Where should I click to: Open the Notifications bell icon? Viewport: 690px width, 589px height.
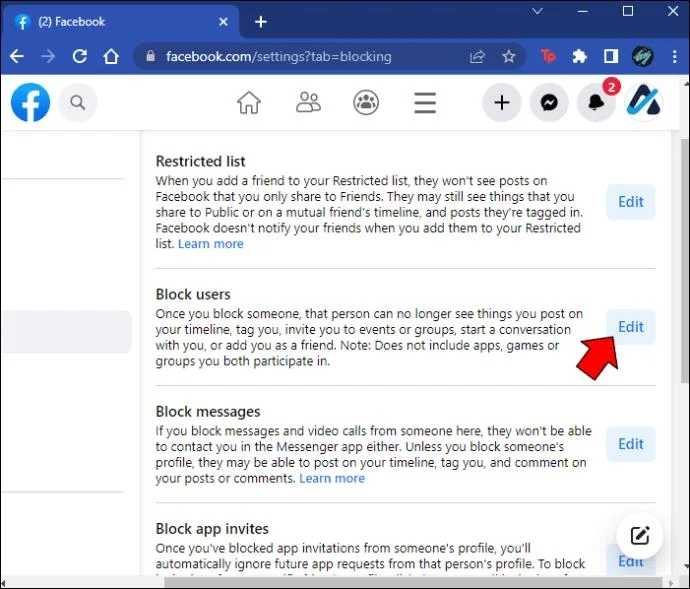596,103
